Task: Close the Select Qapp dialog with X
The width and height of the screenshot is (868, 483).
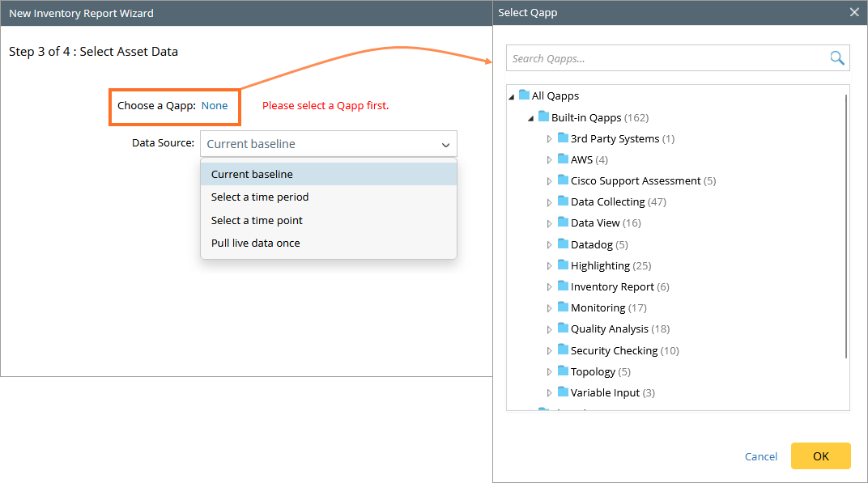Action: click(854, 12)
